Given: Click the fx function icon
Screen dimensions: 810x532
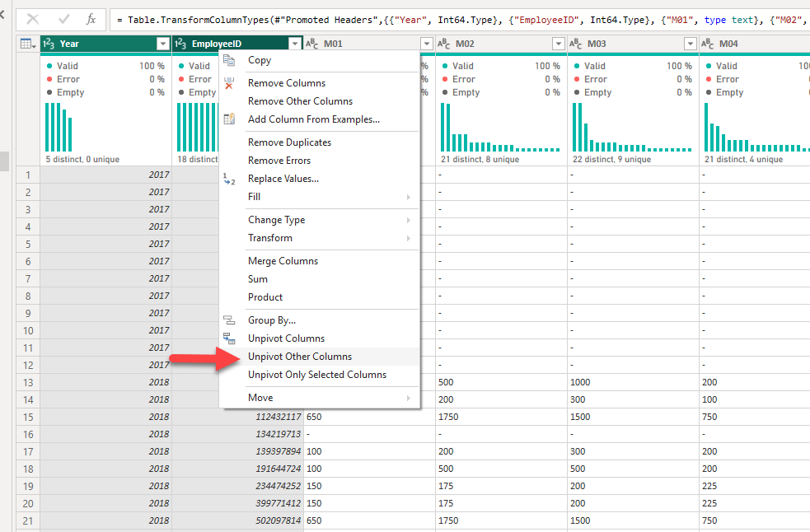Looking at the screenshot, I should pyautogui.click(x=91, y=18).
